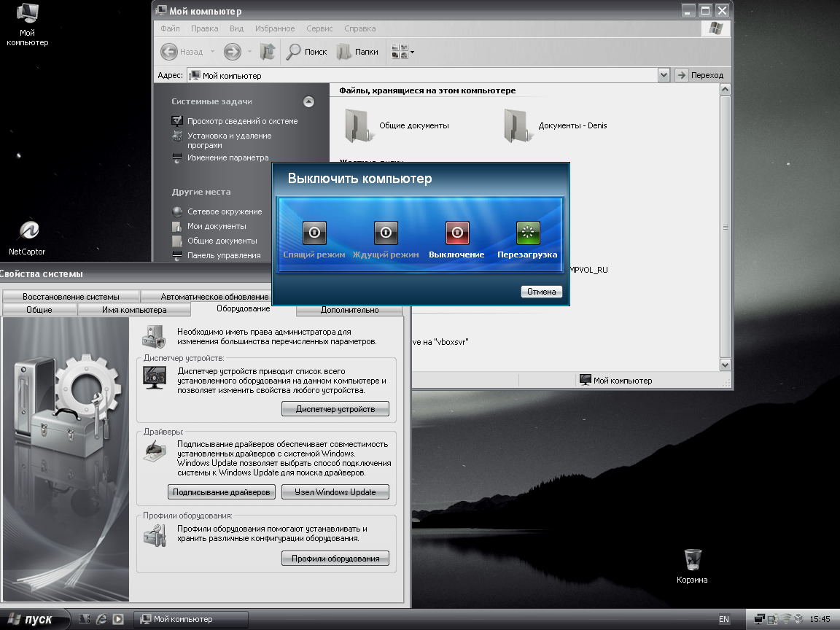Click the Спящий режим hibernate icon
Screen dimensions: 840x630
point(314,233)
